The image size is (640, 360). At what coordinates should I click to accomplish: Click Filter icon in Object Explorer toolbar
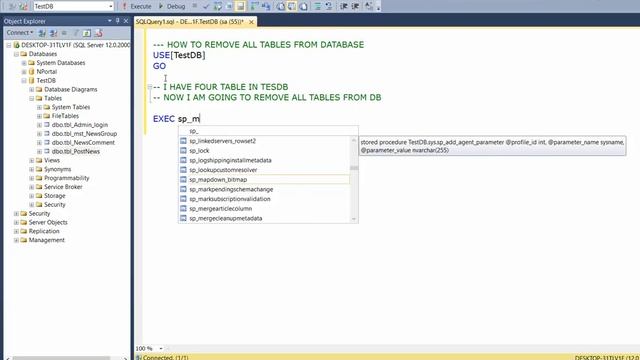tap(76, 33)
